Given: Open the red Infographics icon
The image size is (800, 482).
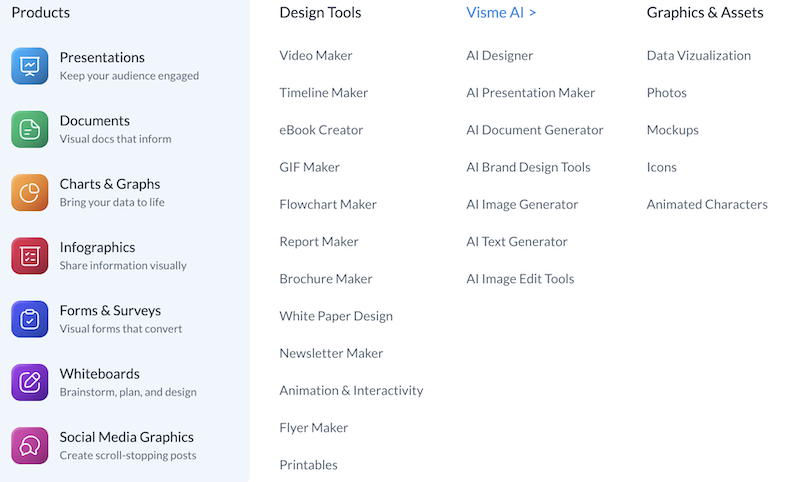Looking at the screenshot, I should (30, 256).
